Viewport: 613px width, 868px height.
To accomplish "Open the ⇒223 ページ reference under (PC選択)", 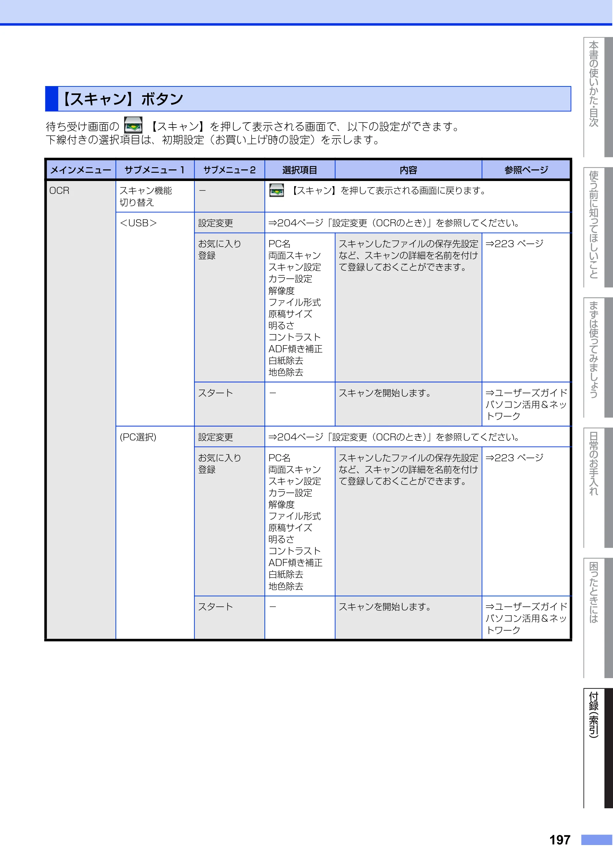I will (514, 458).
